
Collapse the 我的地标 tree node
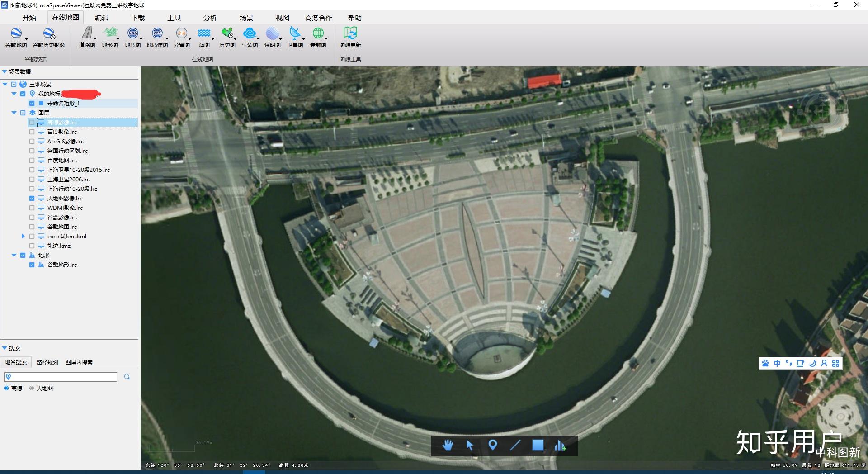click(14, 94)
